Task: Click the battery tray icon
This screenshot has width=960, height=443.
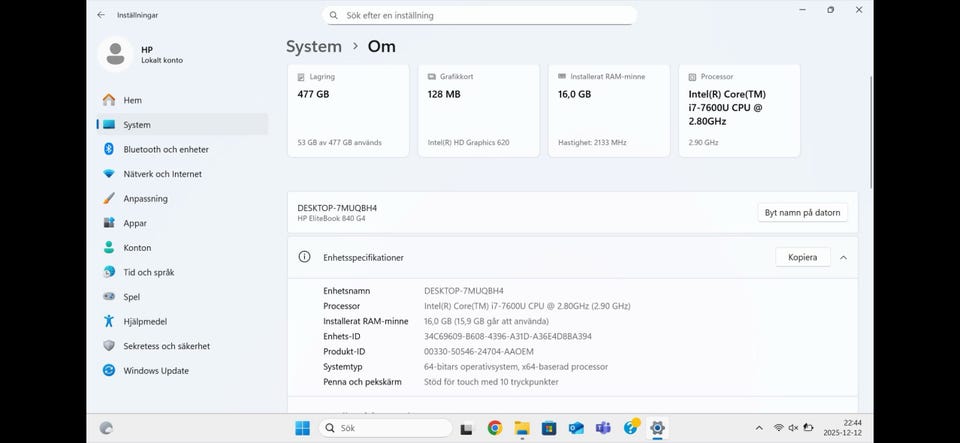Action: click(x=808, y=428)
